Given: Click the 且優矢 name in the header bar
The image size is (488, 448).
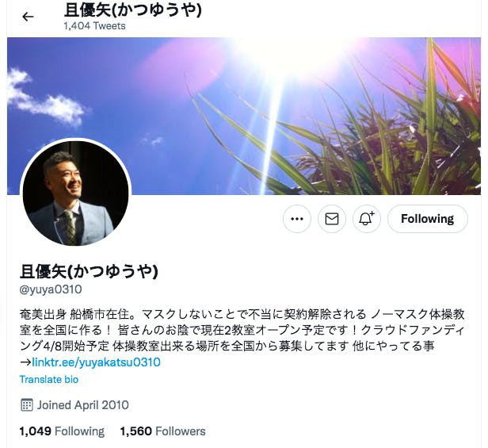Looking at the screenshot, I should click(133, 10).
